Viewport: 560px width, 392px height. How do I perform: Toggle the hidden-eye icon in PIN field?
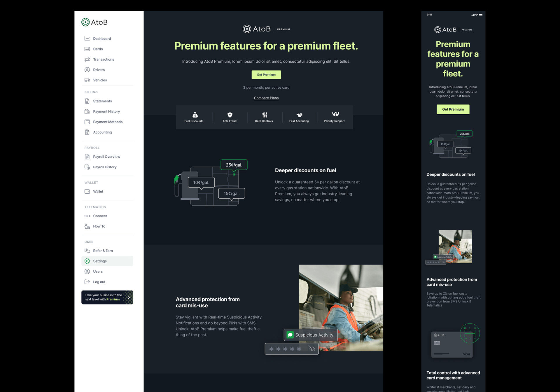(312, 349)
